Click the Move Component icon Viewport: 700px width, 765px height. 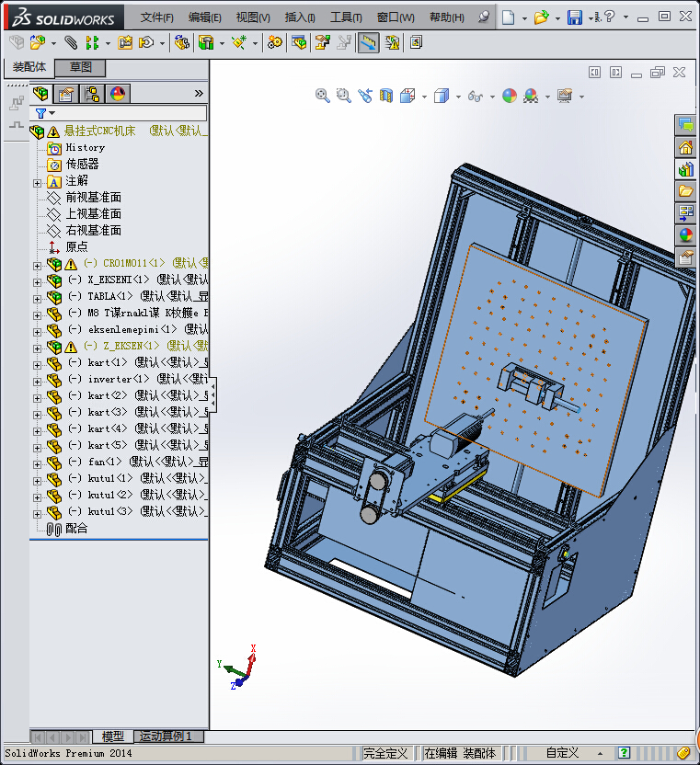(146, 43)
